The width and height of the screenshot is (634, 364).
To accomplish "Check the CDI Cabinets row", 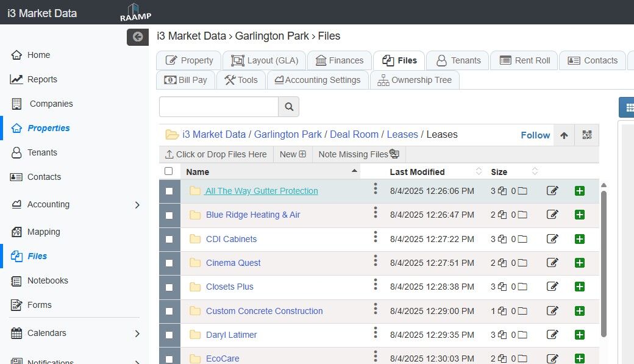I will [169, 239].
